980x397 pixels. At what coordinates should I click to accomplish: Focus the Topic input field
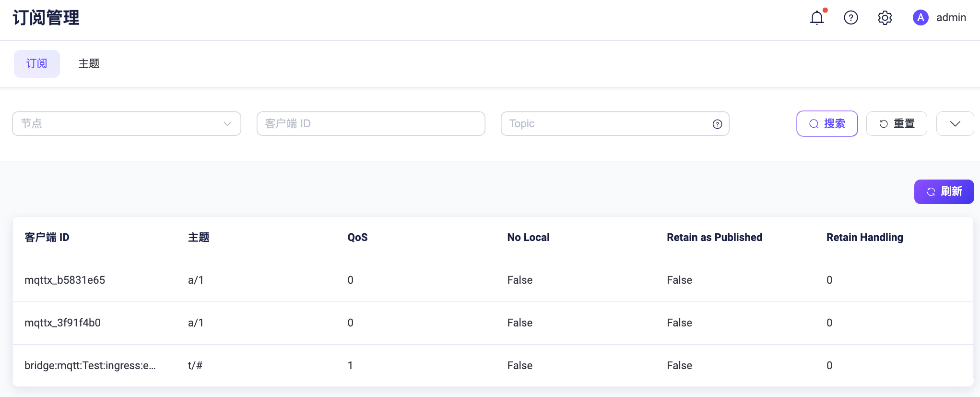pos(615,124)
